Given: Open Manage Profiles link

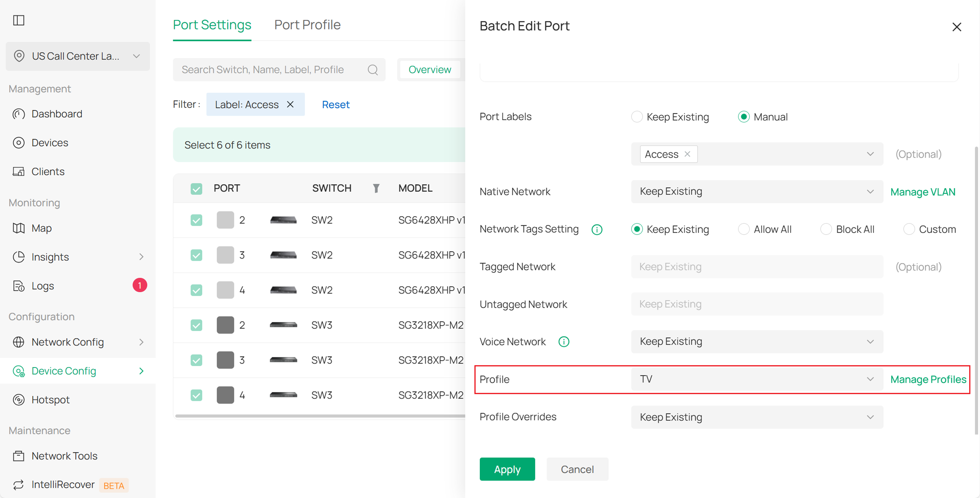Looking at the screenshot, I should pyautogui.click(x=928, y=379).
